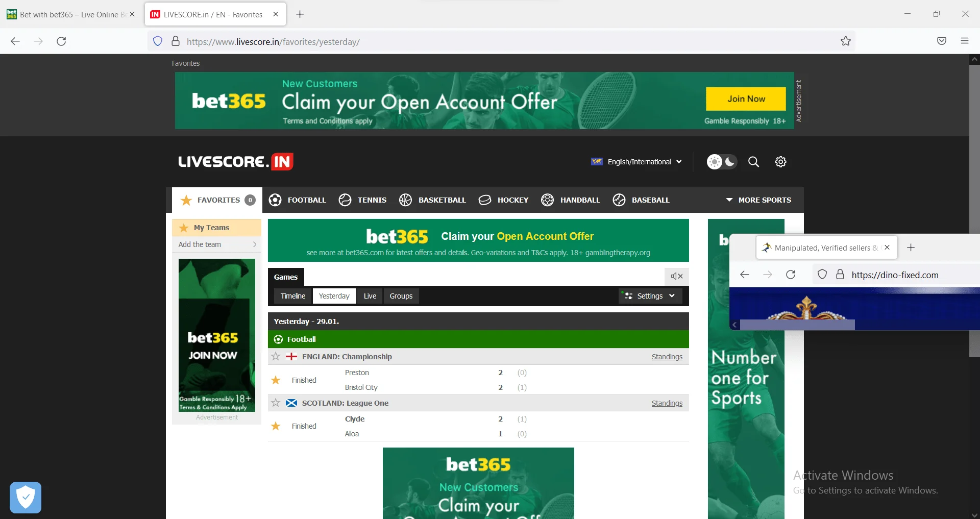Screen dimensions: 980x519
Task: Unfavorite the Preston vs Bristol City match
Action: pyautogui.click(x=276, y=380)
